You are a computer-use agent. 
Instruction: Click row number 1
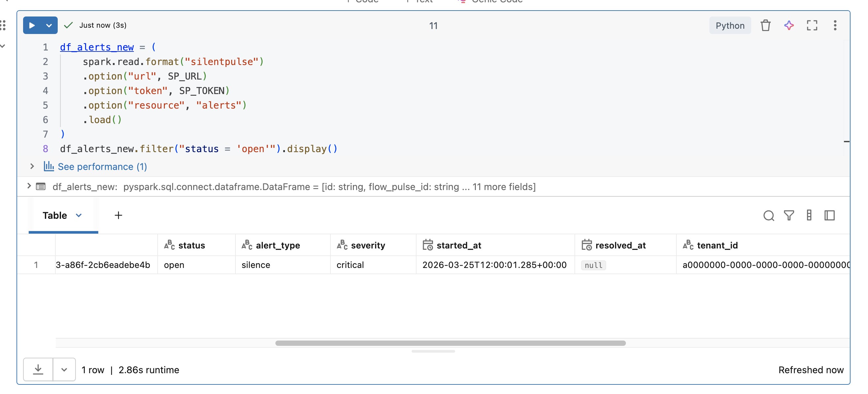click(x=36, y=265)
